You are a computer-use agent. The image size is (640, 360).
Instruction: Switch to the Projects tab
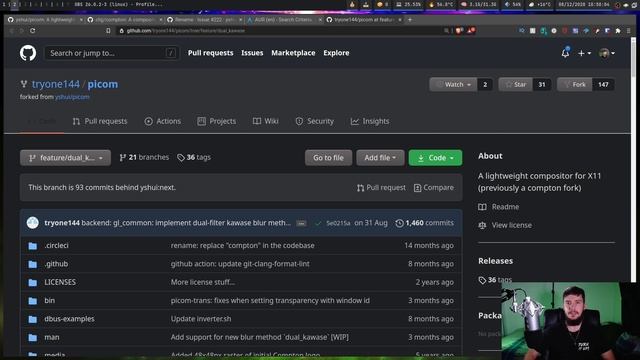(x=217, y=121)
